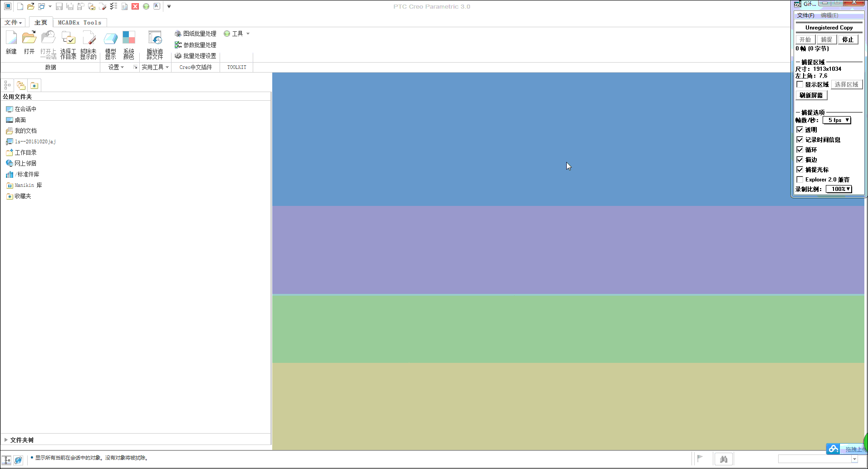Open 编辑(E) menu in Gif window
The width and height of the screenshot is (868, 469).
point(829,15)
